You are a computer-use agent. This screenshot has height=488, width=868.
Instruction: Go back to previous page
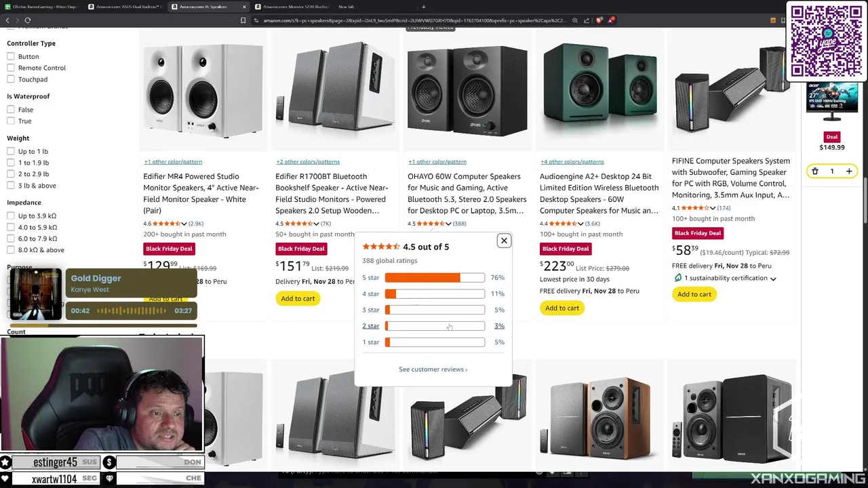pos(8,20)
